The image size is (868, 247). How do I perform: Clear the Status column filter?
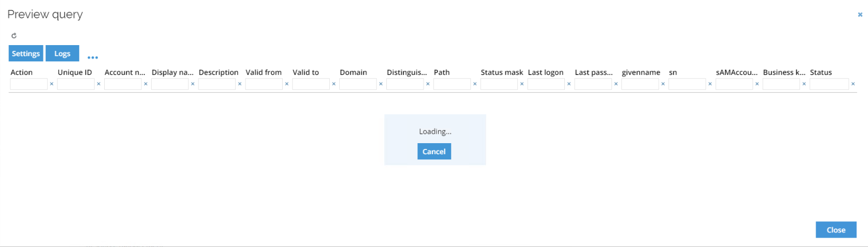tap(853, 84)
